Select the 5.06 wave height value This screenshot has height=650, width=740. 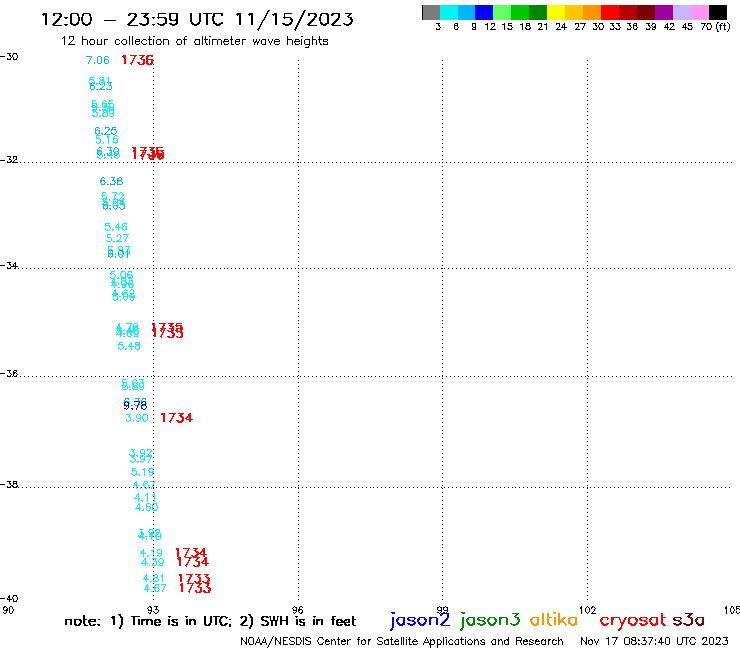pos(121,275)
